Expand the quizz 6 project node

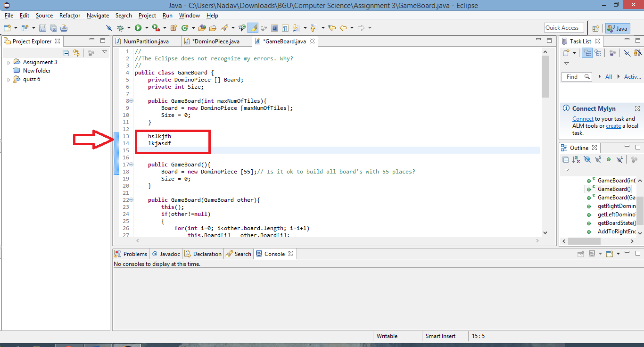pyautogui.click(x=8, y=80)
